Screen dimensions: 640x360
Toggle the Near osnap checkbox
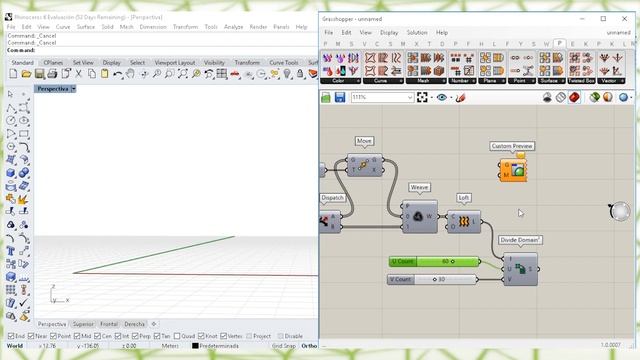point(31,336)
